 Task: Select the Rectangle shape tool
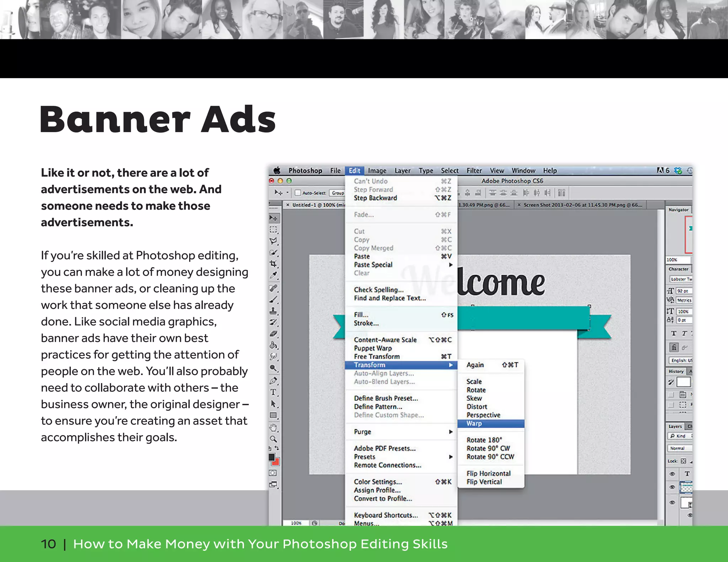(x=274, y=415)
